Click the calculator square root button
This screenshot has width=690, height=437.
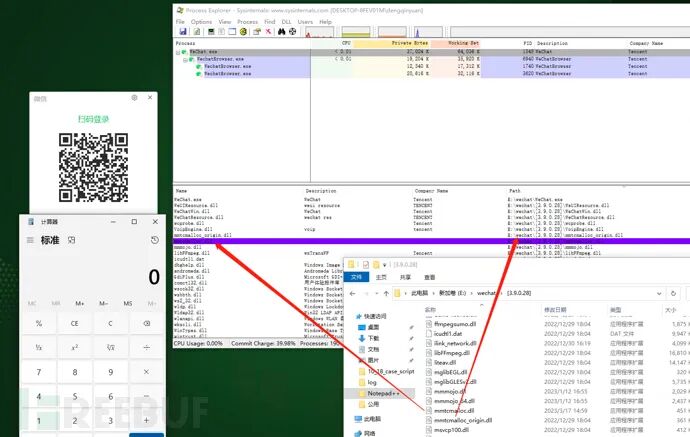pos(110,347)
